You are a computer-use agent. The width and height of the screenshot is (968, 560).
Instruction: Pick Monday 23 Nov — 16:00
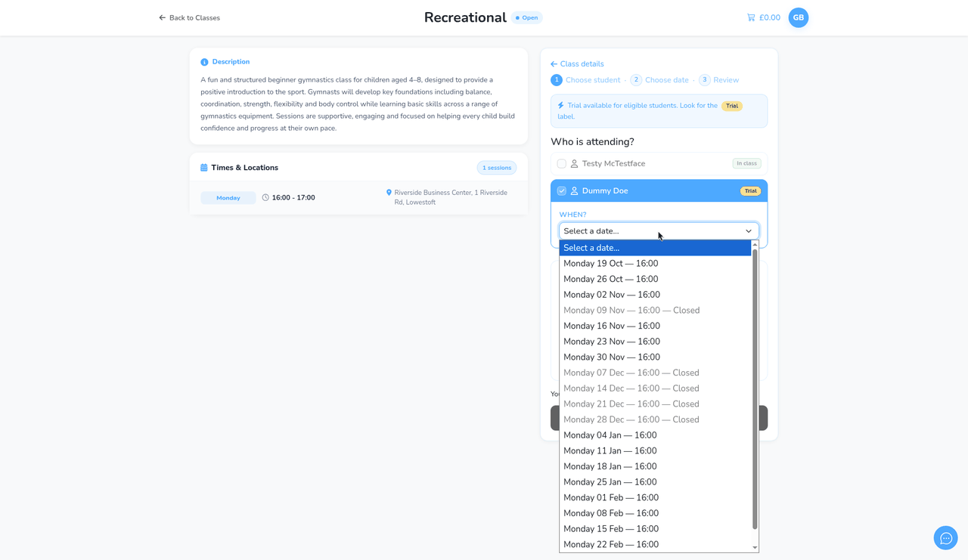(655, 342)
